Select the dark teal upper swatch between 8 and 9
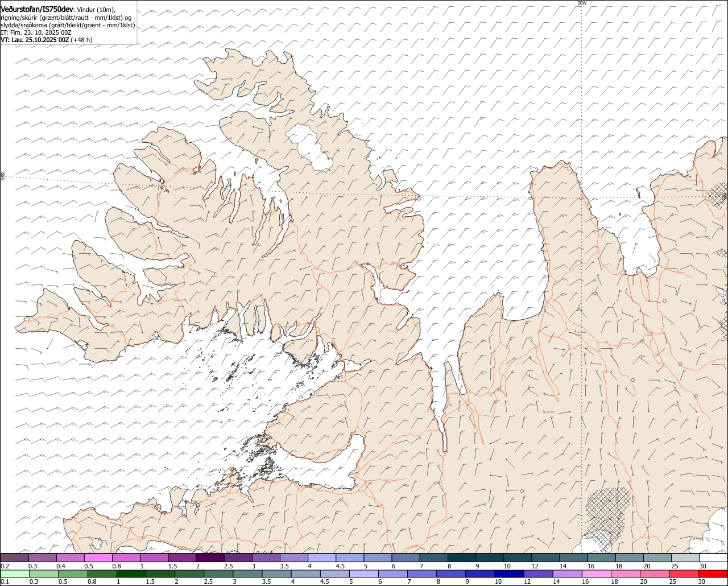Screen dimensions: 728x586 click(462, 558)
